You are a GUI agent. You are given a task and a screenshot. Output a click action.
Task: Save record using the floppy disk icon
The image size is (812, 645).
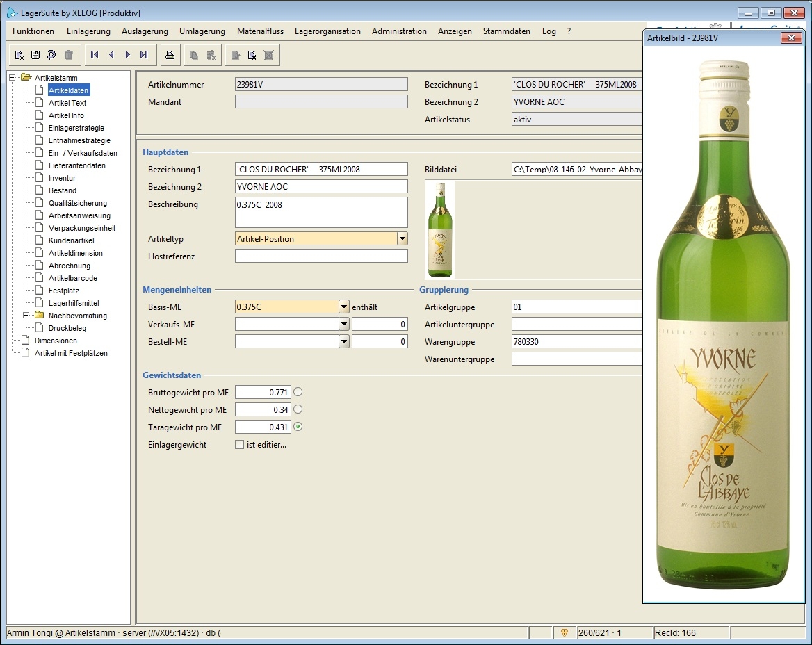pos(35,55)
